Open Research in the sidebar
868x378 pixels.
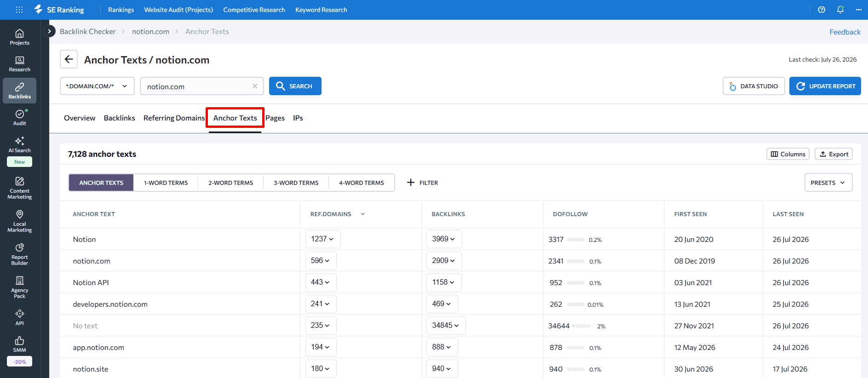point(19,64)
